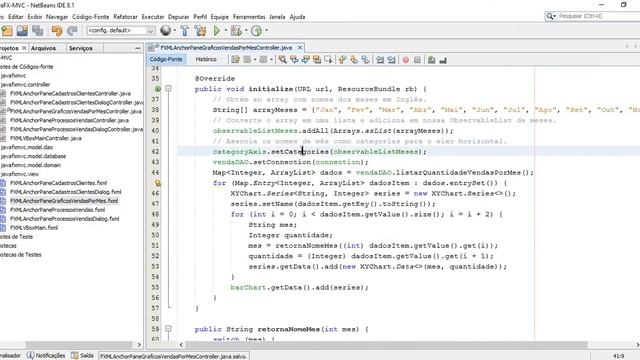Toggle bookmark on current line
This screenshot has height=360, width=640.
point(365,60)
